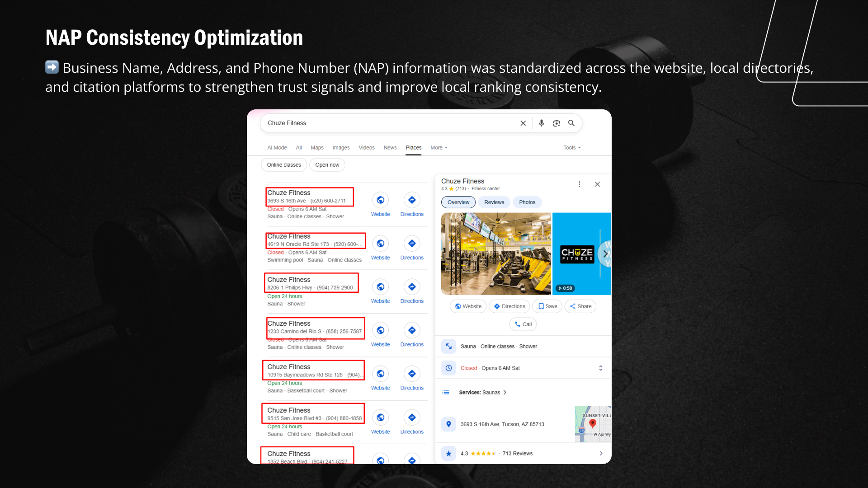Save Chuze Fitness to a list
Viewport: 868px width, 488px height.
[547, 306]
